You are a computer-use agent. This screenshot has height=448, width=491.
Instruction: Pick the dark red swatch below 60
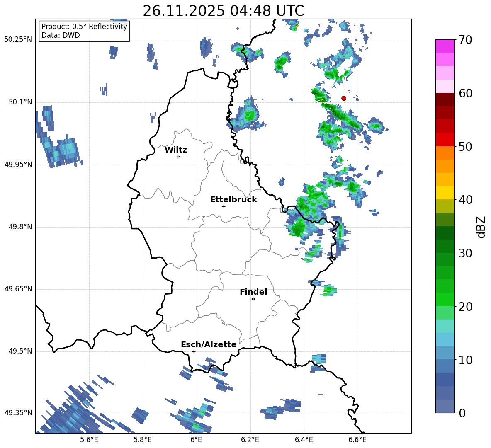point(445,99)
